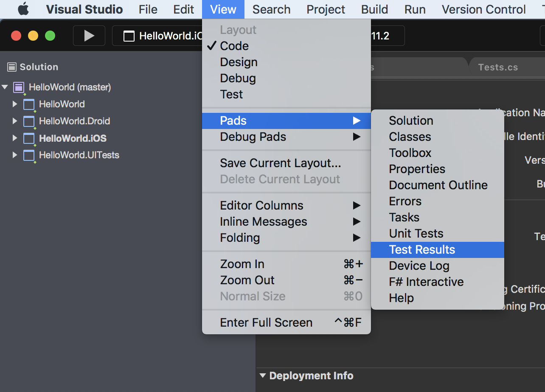The image size is (545, 392).
Task: Click the Run play button in toolbar
Action: pyautogui.click(x=89, y=36)
